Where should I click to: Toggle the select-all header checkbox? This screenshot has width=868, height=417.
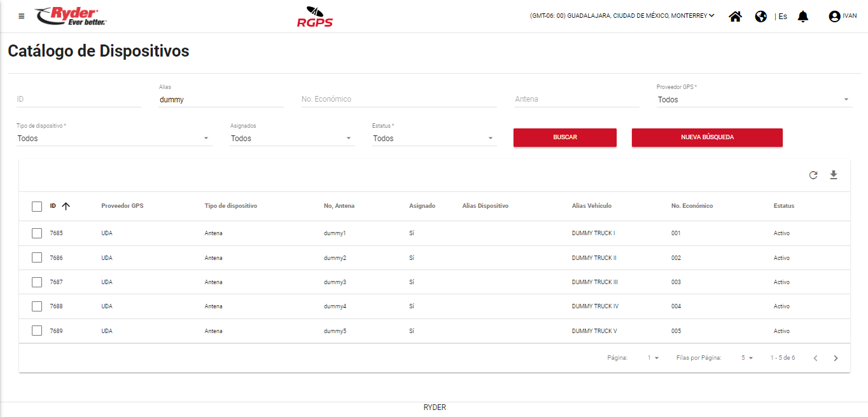click(x=37, y=206)
